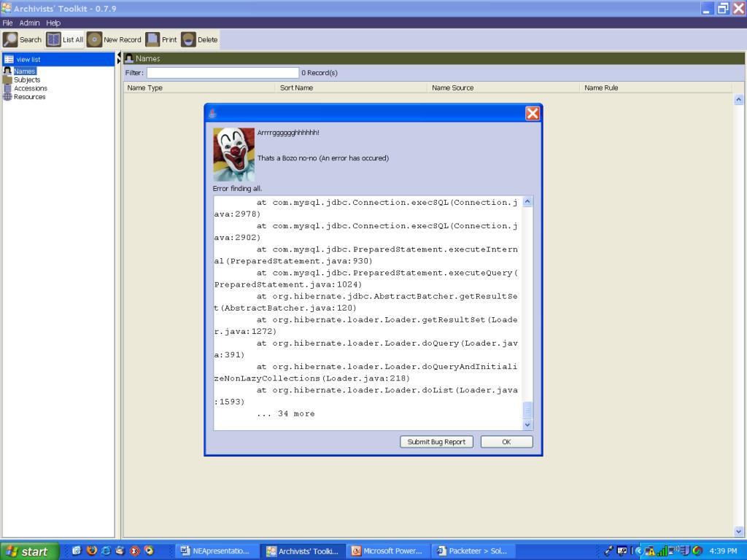Viewport: 747px width, 560px height.
Task: Click the Filter text field
Action: pos(222,73)
